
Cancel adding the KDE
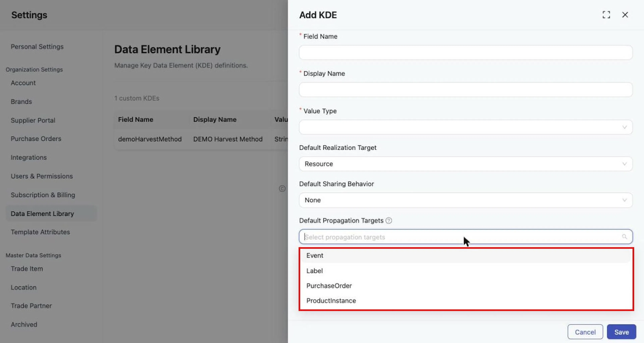[585, 332]
